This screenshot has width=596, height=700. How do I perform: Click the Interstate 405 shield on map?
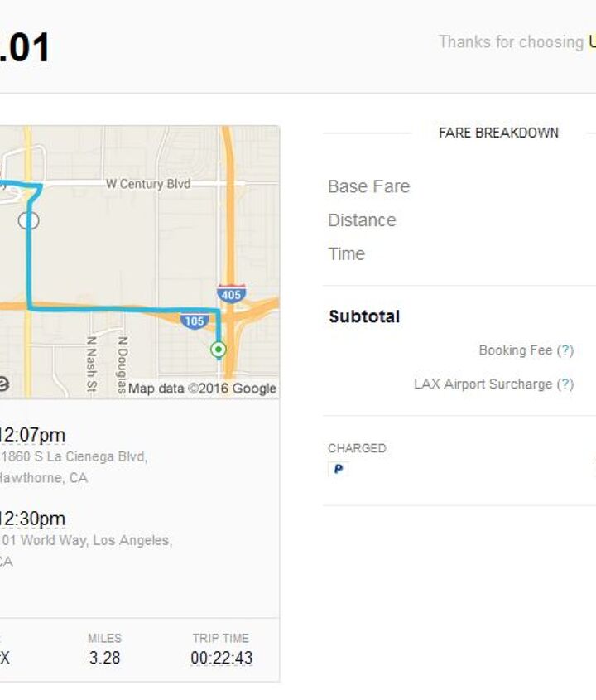click(x=232, y=294)
